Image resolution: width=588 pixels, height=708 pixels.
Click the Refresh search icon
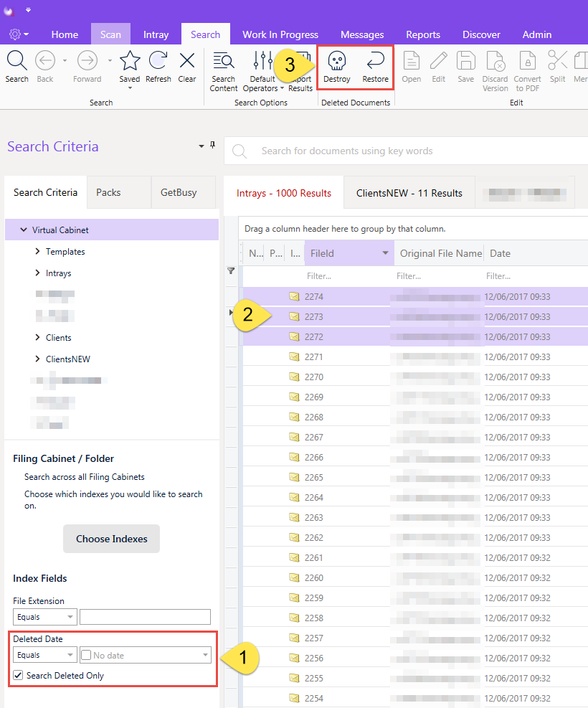click(x=158, y=60)
